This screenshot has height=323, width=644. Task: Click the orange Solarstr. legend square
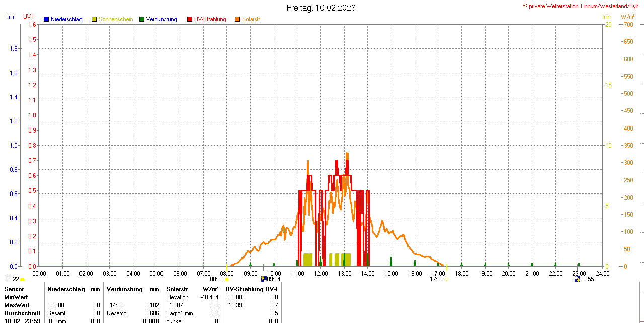237,19
